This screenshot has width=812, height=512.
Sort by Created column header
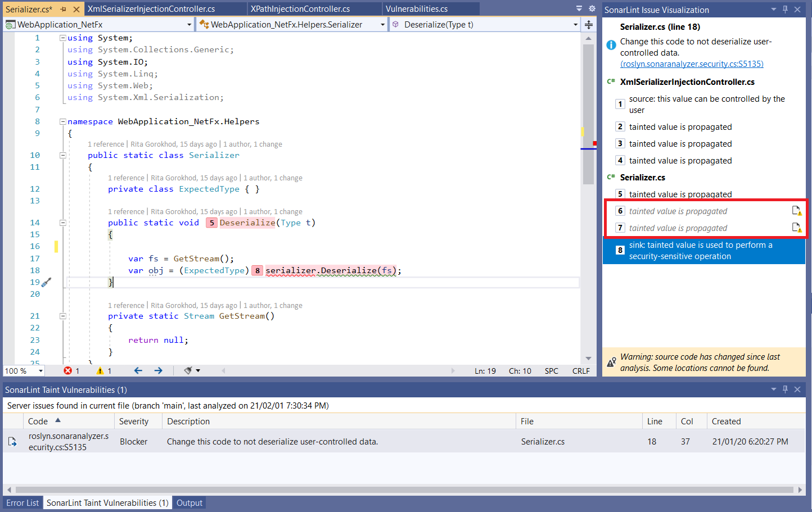pos(755,422)
